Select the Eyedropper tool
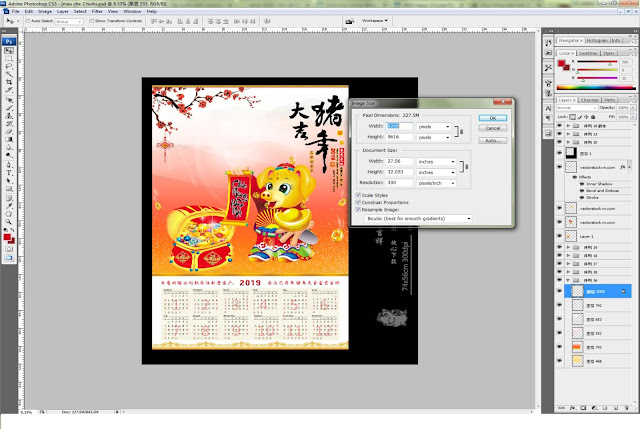The image size is (640, 429). [x=9, y=206]
